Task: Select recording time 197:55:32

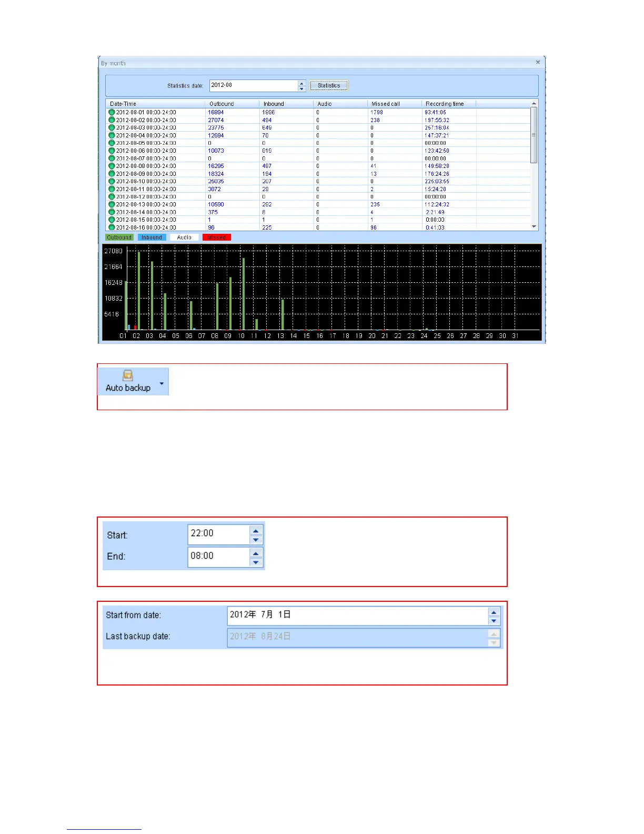Action: click(437, 120)
